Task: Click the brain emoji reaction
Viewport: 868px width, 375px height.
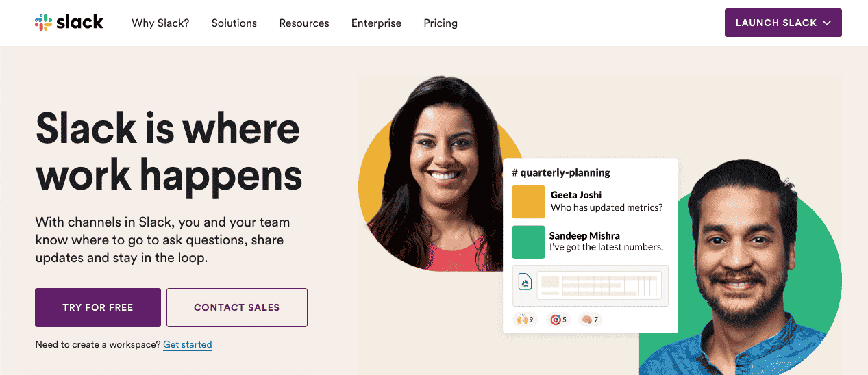Action: (590, 320)
